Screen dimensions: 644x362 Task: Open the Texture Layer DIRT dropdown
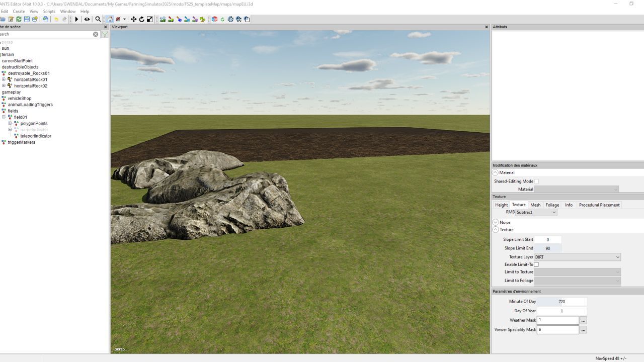577,257
